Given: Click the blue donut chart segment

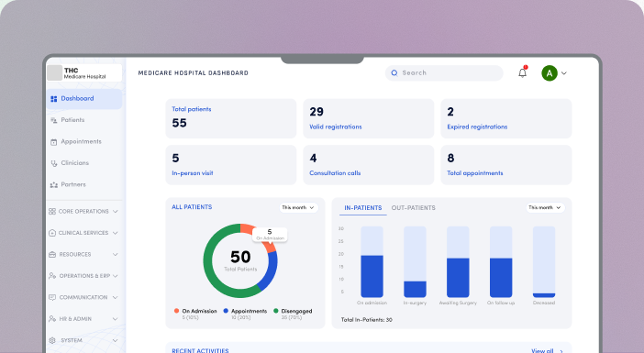Looking at the screenshot, I should 271,270.
